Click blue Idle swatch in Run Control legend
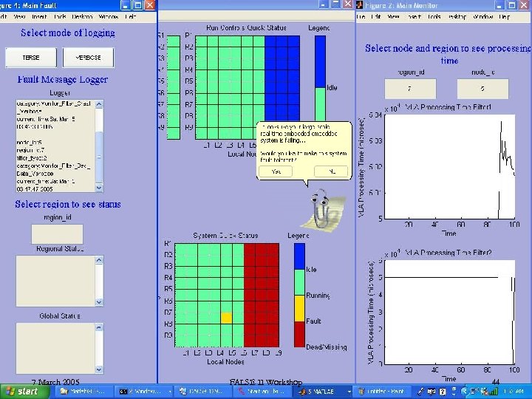This screenshot has width=532, height=399. point(320,62)
